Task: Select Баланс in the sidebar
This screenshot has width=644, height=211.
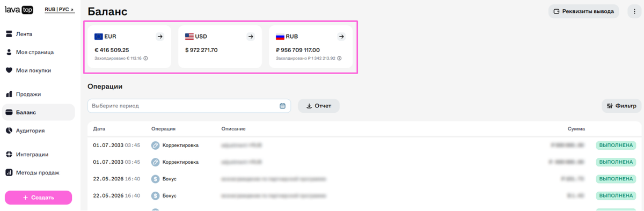Action: click(x=38, y=112)
